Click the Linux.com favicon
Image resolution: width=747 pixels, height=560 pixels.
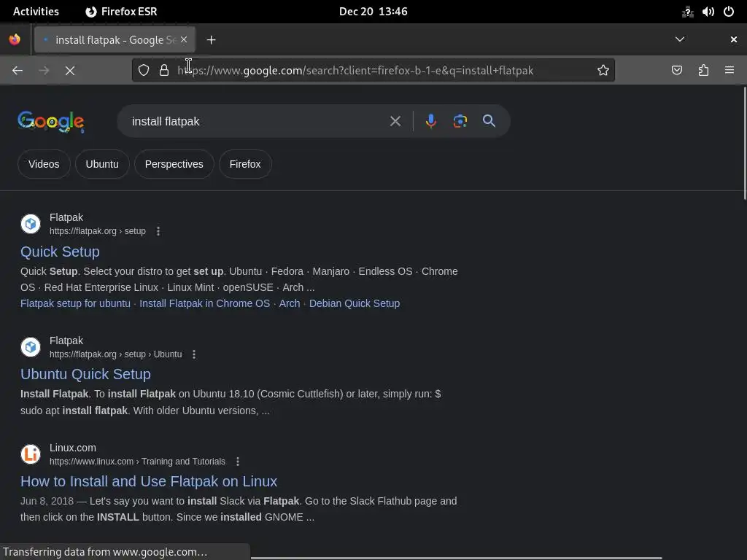click(31, 454)
